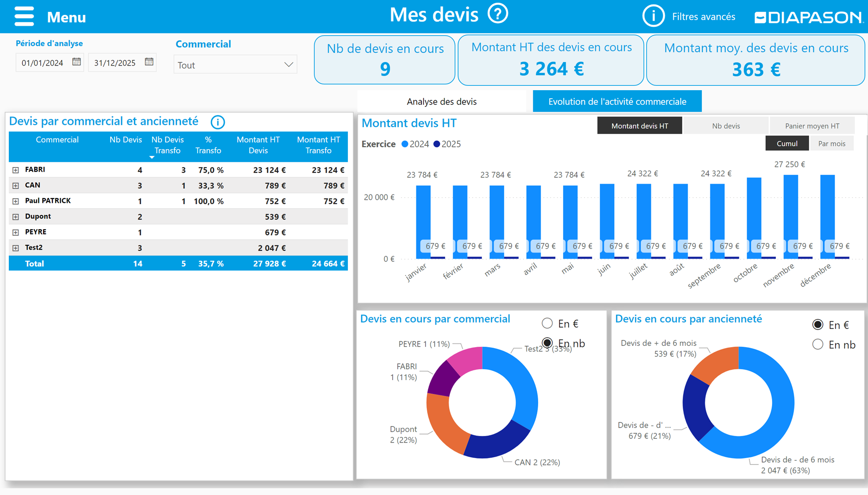Viewport: 868px width, 495px height.
Task: Open the hamburger Menu icon
Action: click(x=24, y=16)
